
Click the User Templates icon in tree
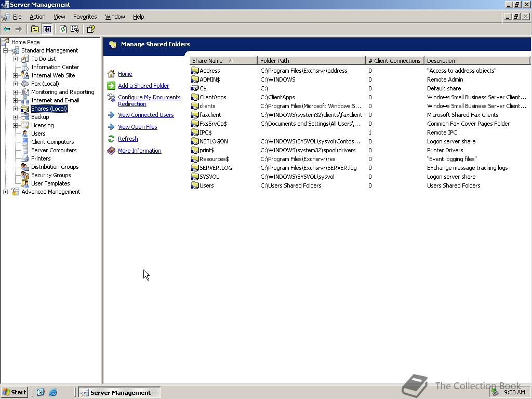25,183
